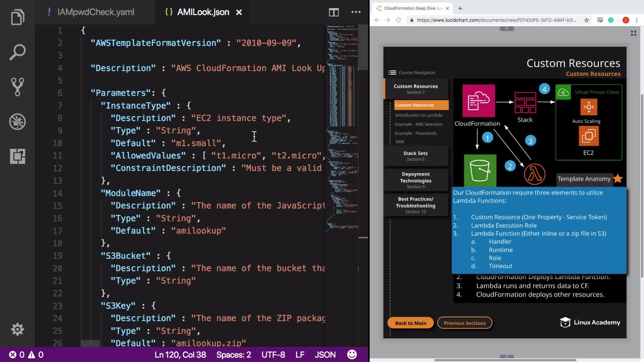The height and width of the screenshot is (362, 644).
Task: Open the Explorer files icon in activity bar
Action: pos(17,17)
